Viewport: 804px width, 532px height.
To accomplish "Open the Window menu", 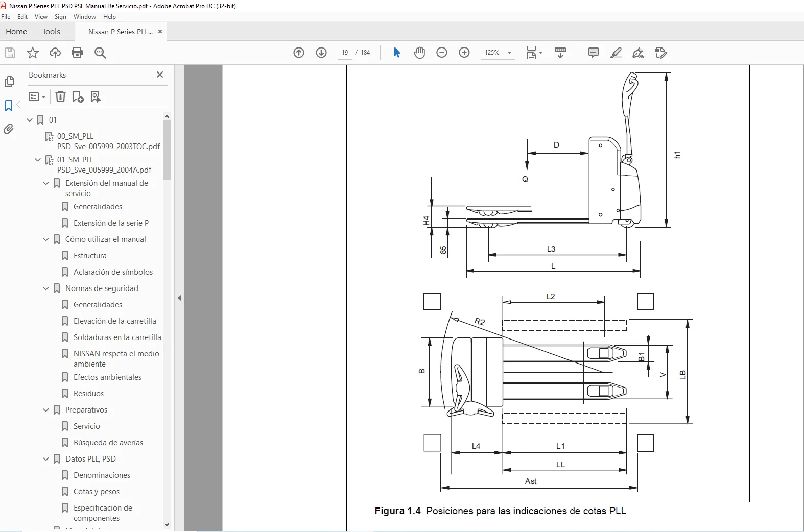I will (84, 17).
